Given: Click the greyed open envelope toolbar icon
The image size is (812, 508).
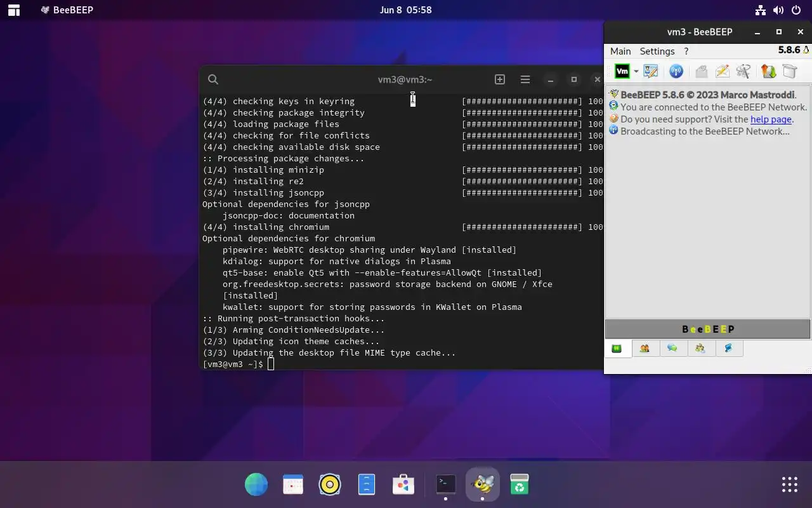Looking at the screenshot, I should click(701, 71).
